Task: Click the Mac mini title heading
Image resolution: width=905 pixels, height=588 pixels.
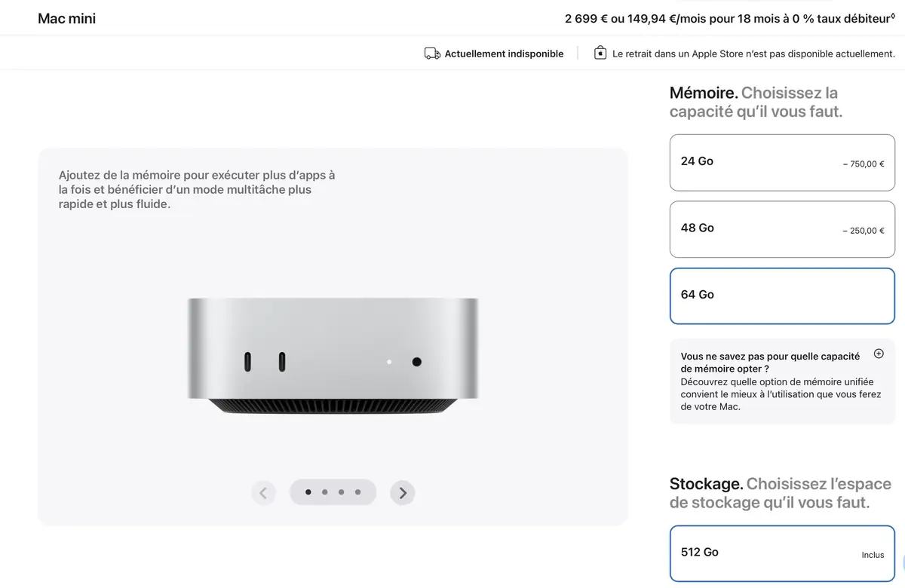Action: pos(66,18)
